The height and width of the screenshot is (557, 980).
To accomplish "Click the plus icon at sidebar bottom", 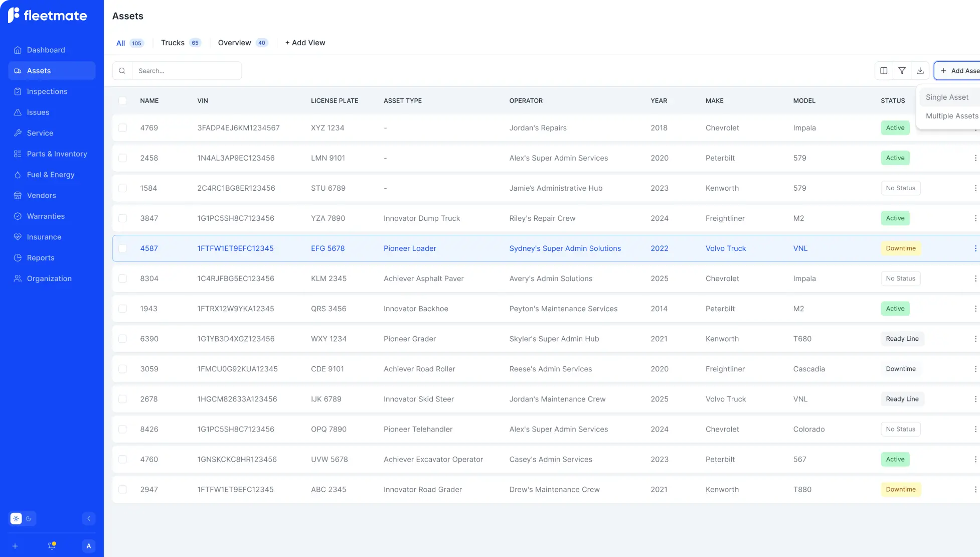I will pos(15,546).
